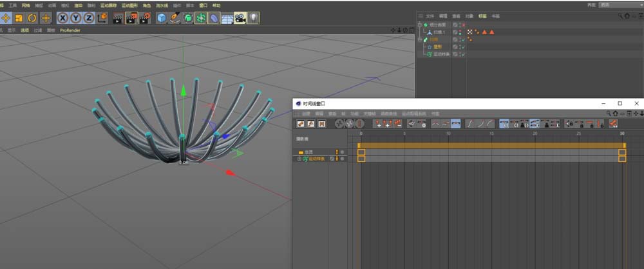The height and width of the screenshot is (269, 644).
Task: Open the Spline Pen tool icon
Action: click(x=175, y=18)
